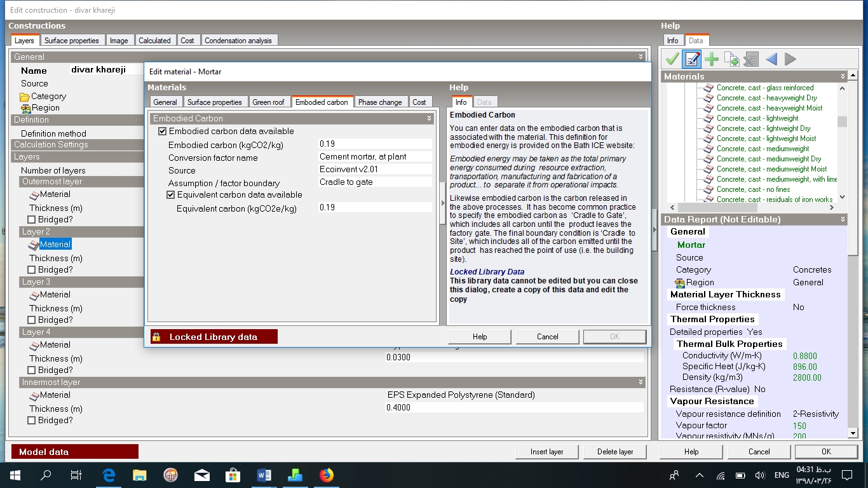The height and width of the screenshot is (488, 868).
Task: Toggle Equivalent carbon data available checkbox
Action: click(171, 195)
